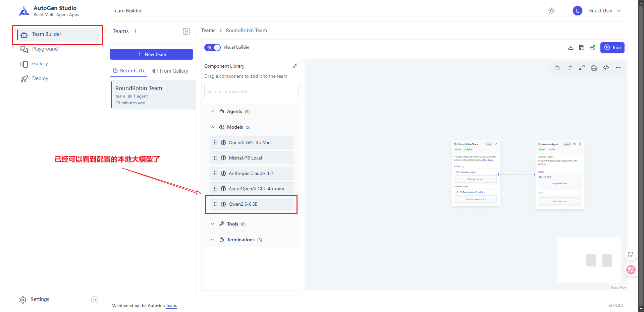644x312 pixels.
Task: Click drag handle of Mistral-7B Local
Action: (215, 158)
